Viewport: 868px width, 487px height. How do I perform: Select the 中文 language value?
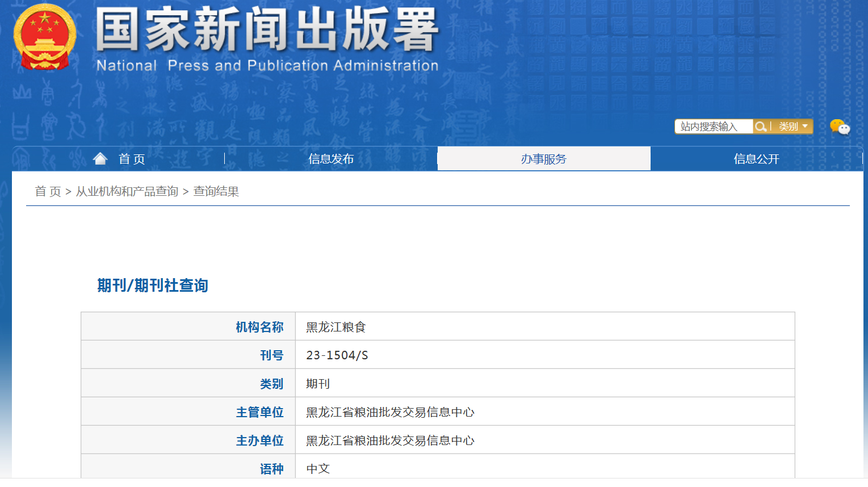318,469
